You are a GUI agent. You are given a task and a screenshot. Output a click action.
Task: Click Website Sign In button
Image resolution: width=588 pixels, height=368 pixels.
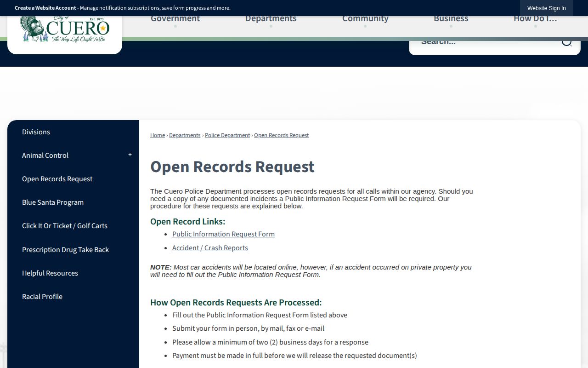click(547, 8)
